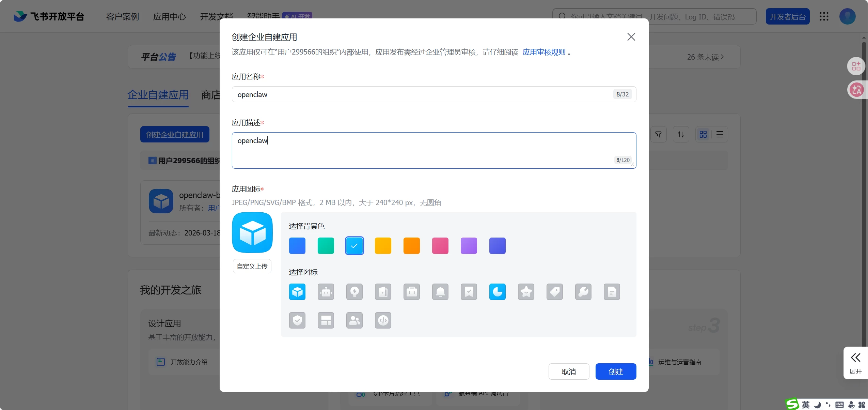This screenshot has width=868, height=410.
Task: Choose the lightbulb app icon
Action: [354, 292]
